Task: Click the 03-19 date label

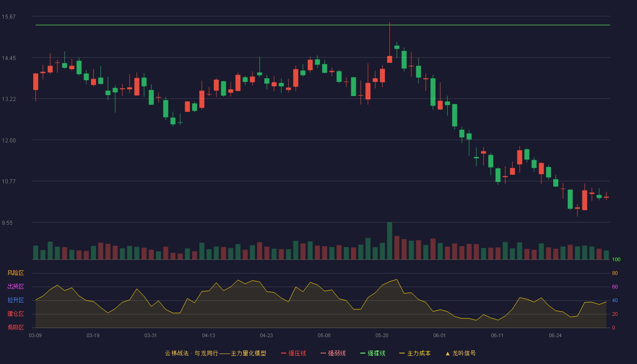Action: coord(93,335)
